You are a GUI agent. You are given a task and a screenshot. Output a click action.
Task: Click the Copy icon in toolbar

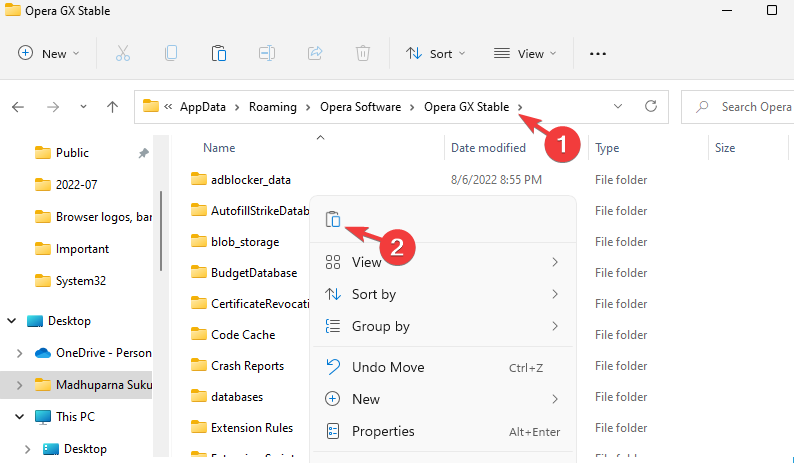[171, 53]
